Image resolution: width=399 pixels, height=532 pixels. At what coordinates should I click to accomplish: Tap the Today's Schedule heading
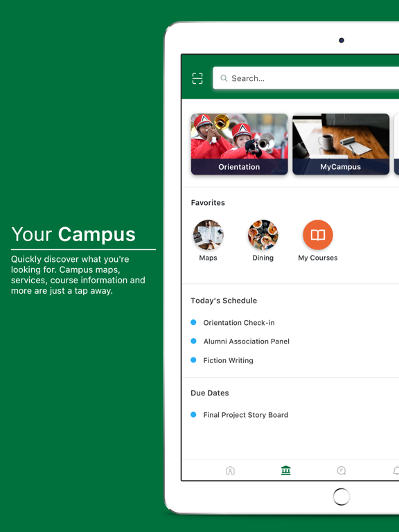pyautogui.click(x=224, y=301)
